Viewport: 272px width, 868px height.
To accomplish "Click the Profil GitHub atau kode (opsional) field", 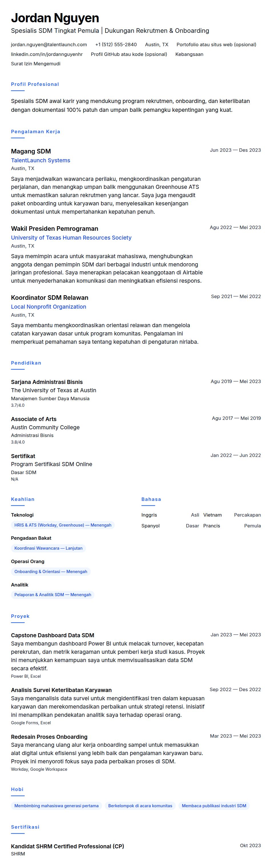I will [x=129, y=54].
